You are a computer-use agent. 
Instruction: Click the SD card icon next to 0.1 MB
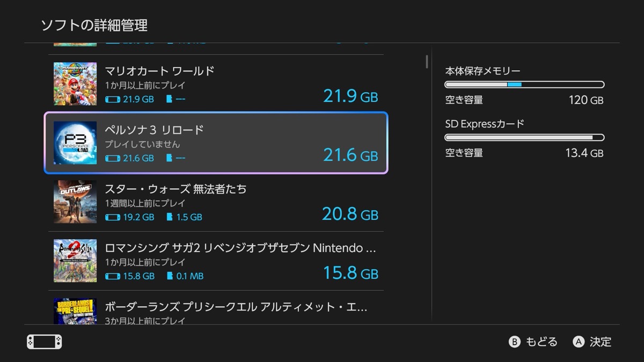pos(170,276)
